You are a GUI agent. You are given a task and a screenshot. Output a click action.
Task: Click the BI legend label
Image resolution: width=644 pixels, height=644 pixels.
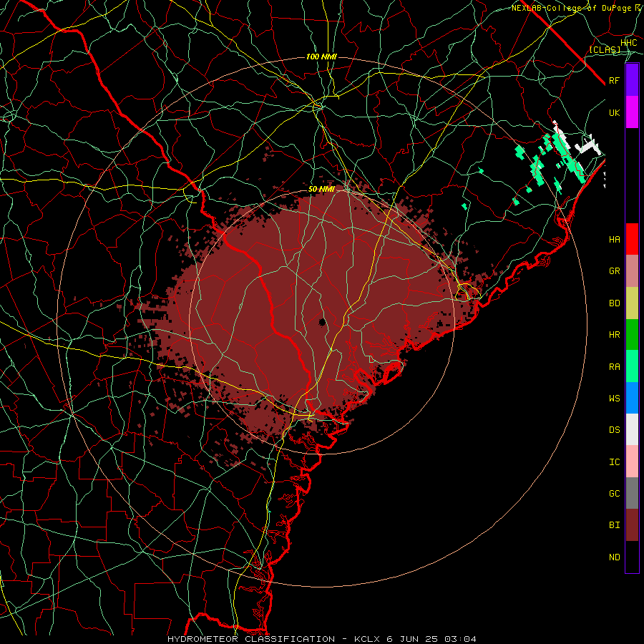(614, 525)
